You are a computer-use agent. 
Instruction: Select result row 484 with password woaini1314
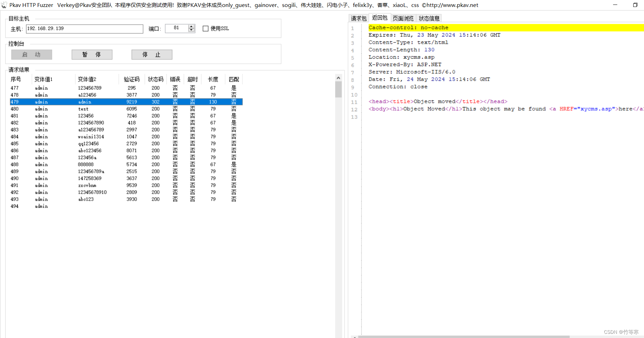pos(126,137)
